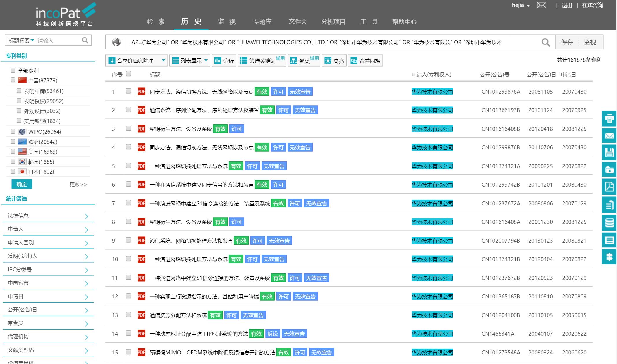Check the 中国(87379) checkbox
The width and height of the screenshot is (617, 364).
13,80
